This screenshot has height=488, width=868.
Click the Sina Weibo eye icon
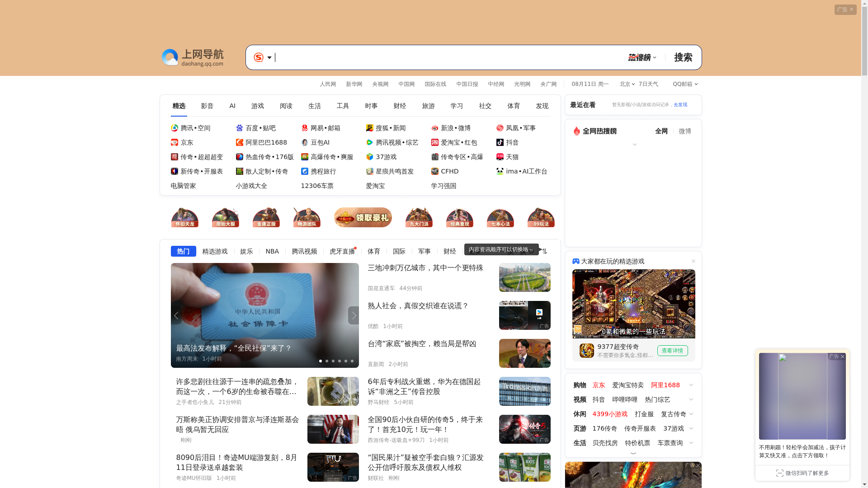point(435,128)
